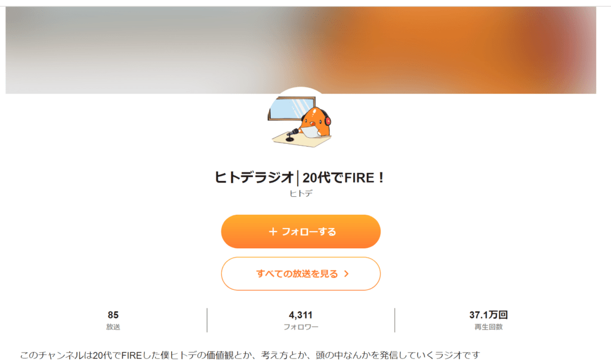Click the plus icon on follow button
This screenshot has width=611, height=364.
click(x=273, y=232)
